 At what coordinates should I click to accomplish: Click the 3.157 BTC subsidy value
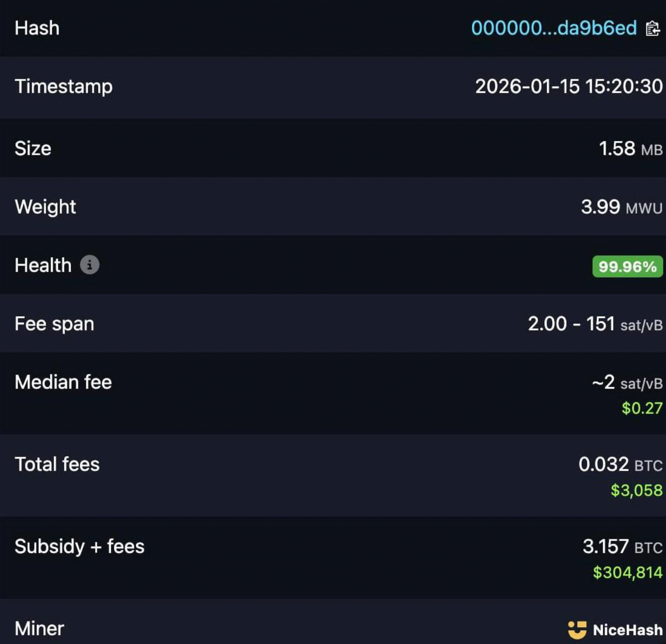(x=622, y=547)
